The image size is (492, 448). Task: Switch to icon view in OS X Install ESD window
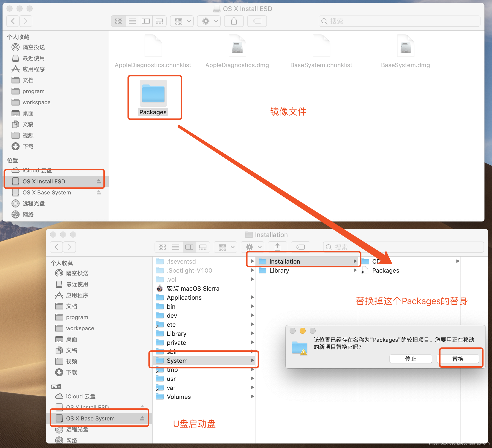118,21
